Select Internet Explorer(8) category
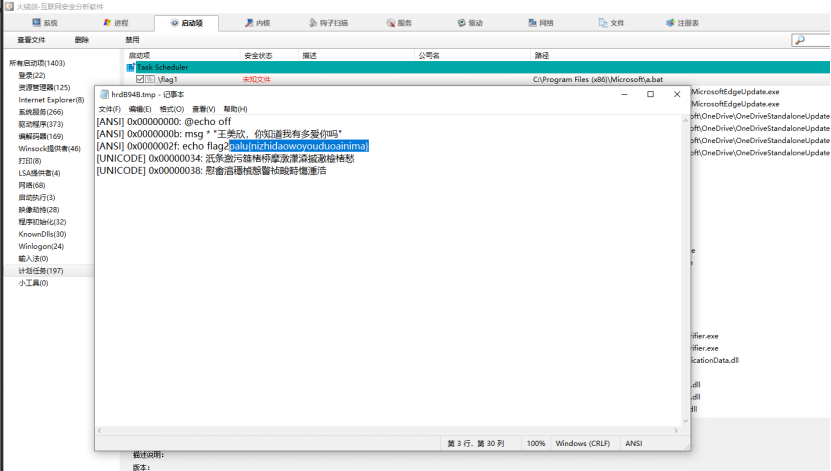831x471 pixels. [51, 100]
